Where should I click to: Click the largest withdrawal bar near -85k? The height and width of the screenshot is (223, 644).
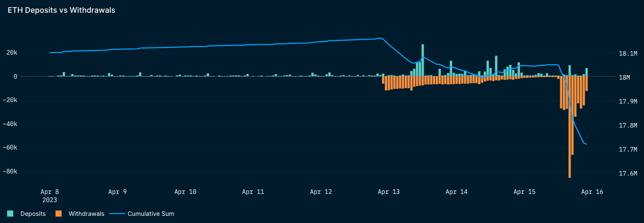569,127
